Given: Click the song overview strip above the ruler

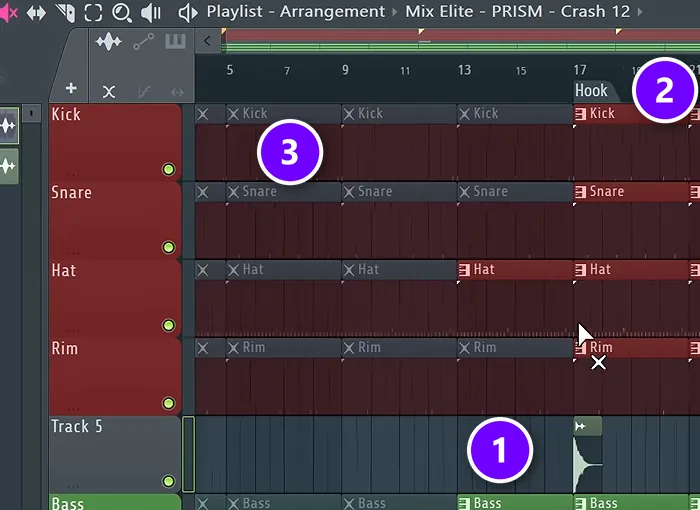Looking at the screenshot, I should (461, 41).
